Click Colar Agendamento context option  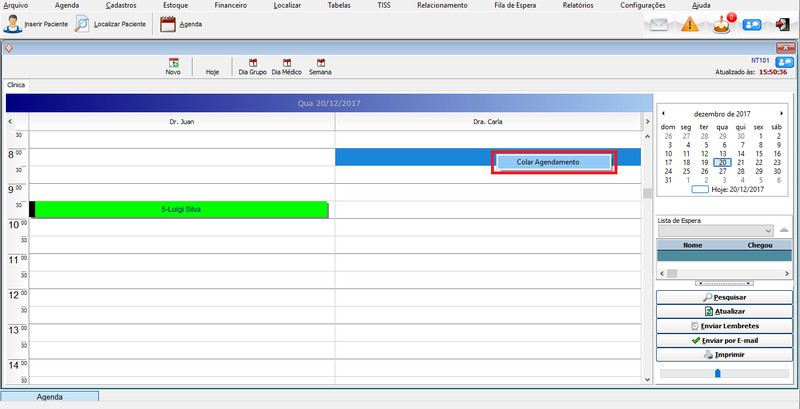[x=553, y=162]
